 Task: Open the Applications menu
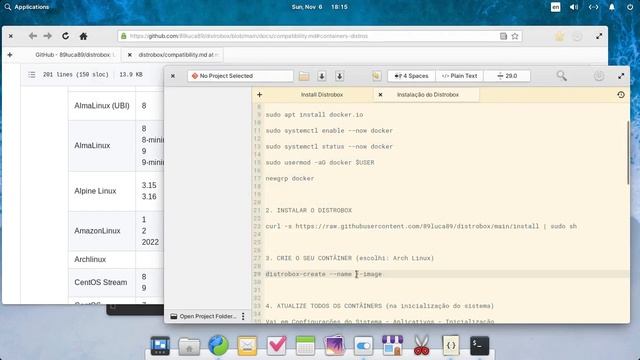(x=27, y=7)
